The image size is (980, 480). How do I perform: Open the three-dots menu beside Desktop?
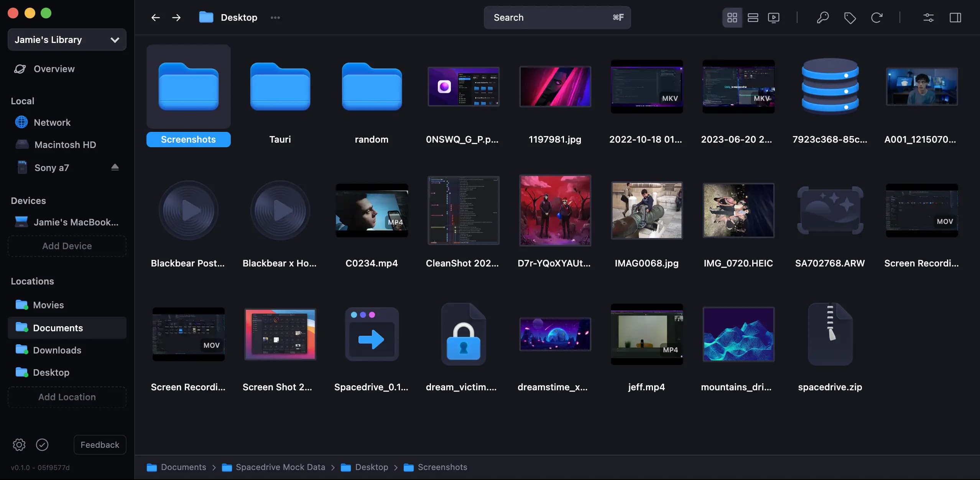point(275,18)
